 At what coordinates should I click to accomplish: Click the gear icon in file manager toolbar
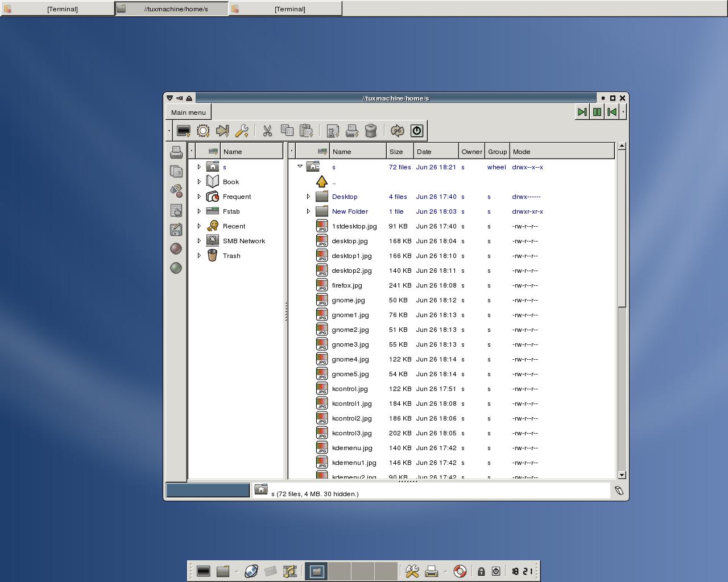pyautogui.click(x=203, y=131)
